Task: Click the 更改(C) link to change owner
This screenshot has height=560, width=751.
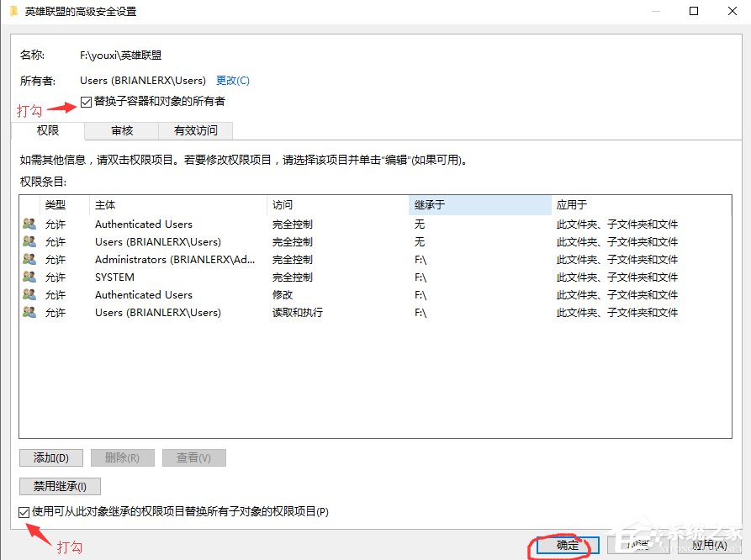Action: 231,81
